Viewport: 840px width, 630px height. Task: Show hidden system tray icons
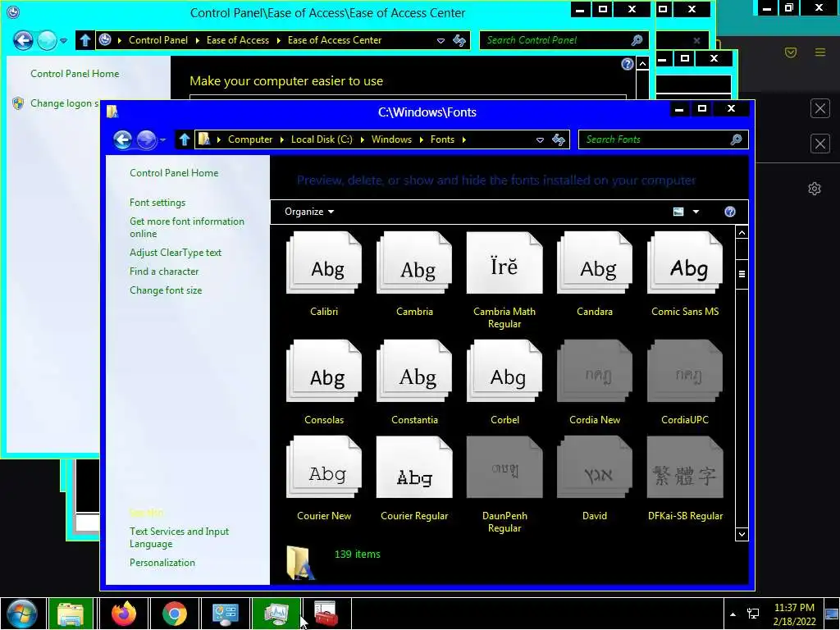[733, 614]
